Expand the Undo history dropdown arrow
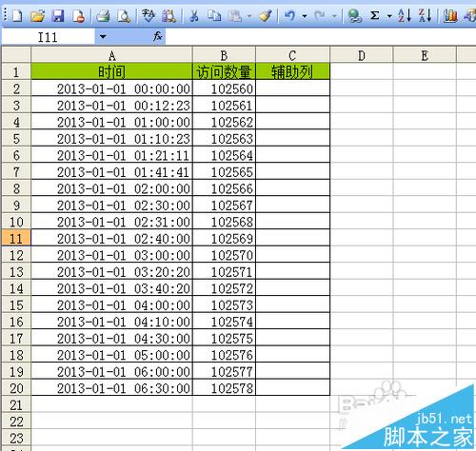This screenshot has height=451, width=476. (305, 15)
